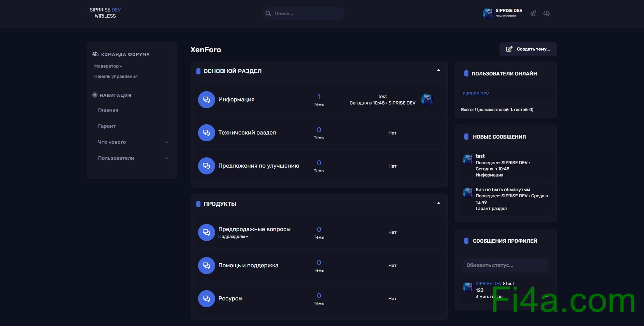
Task: Expand the Пользователи navigation submenu
Action: click(167, 158)
